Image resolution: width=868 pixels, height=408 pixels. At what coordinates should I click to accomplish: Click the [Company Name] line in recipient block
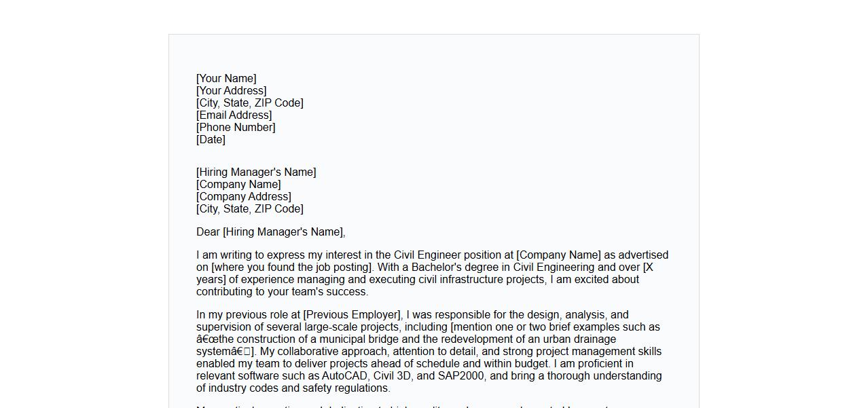[x=238, y=185]
